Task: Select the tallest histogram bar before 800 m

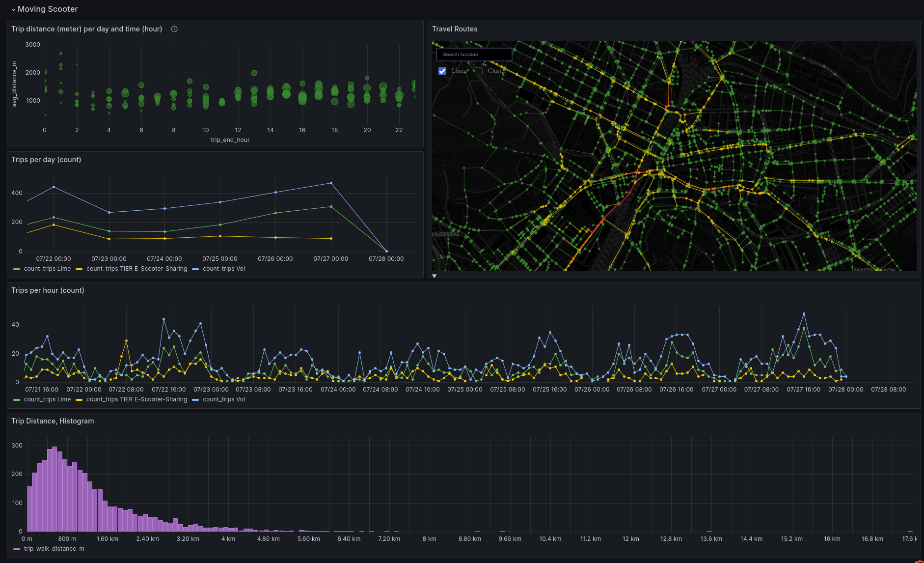Action: (x=54, y=489)
